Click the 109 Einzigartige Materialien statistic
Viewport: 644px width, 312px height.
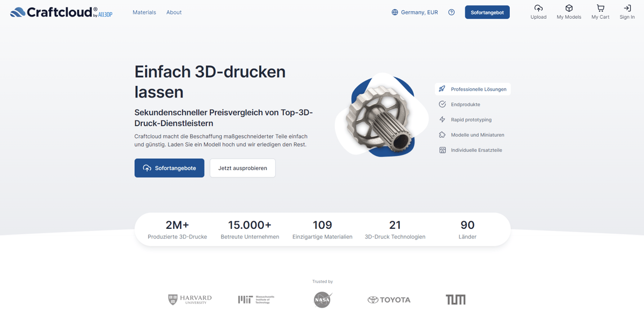[x=323, y=230]
